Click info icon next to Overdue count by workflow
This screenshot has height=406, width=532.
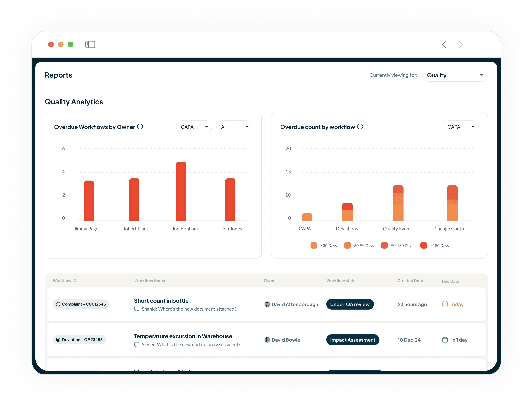[x=360, y=127]
